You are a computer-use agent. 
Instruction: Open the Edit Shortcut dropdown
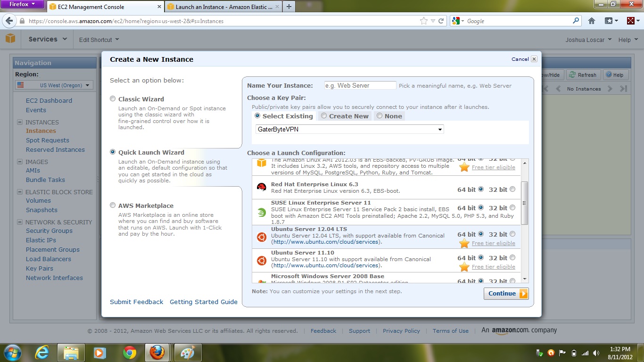pyautogui.click(x=99, y=40)
